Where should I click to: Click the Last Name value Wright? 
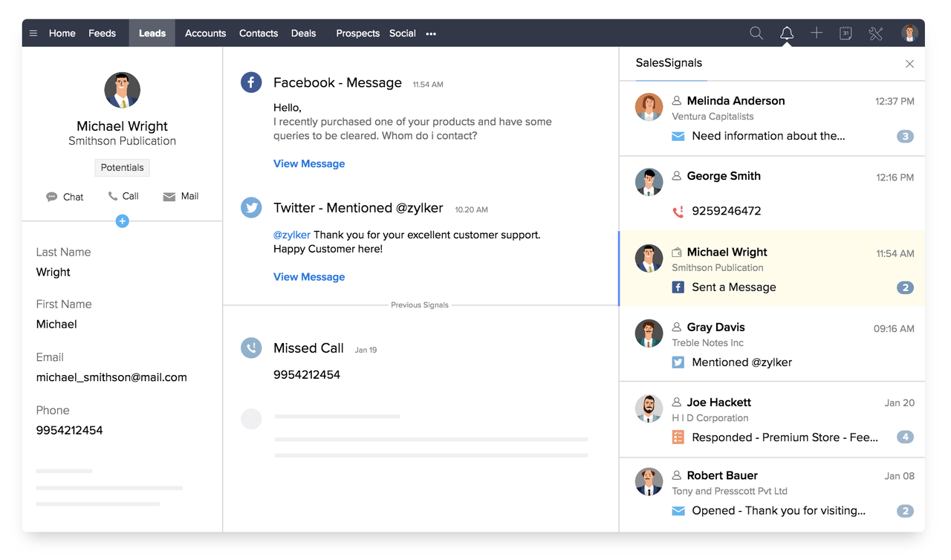[53, 273]
